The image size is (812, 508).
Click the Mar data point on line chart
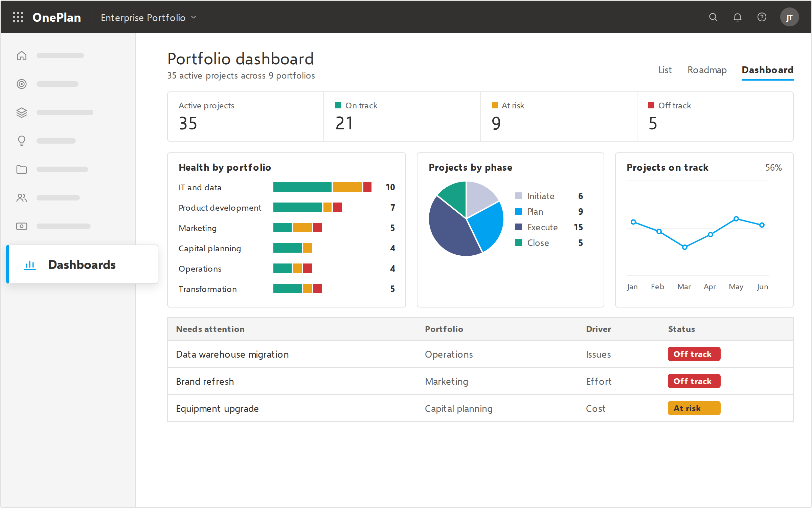685,247
